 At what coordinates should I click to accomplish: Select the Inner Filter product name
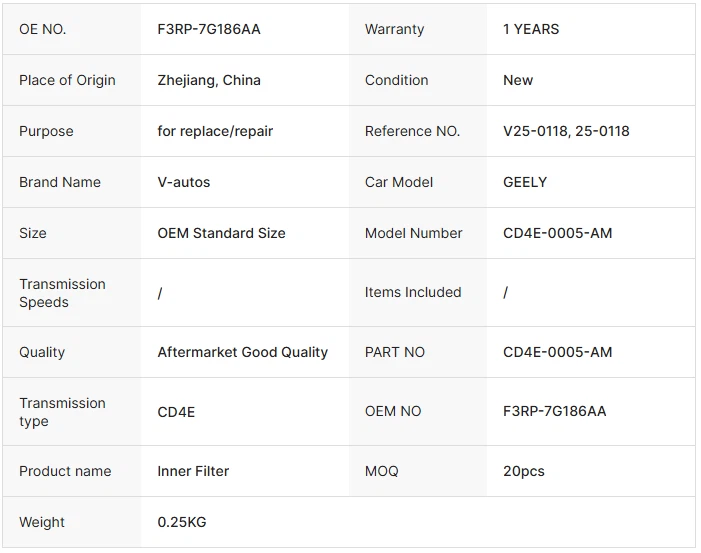(193, 471)
